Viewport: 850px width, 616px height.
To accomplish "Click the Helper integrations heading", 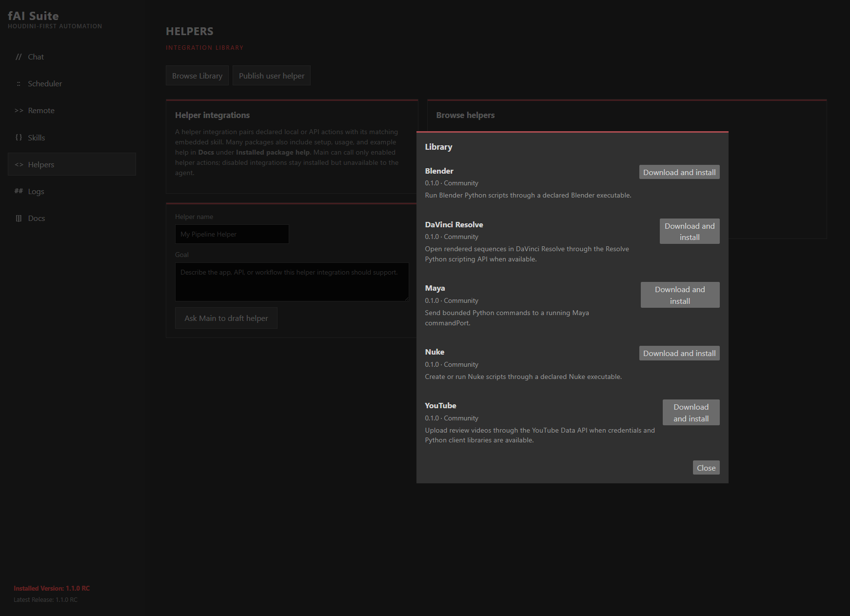I will tap(212, 115).
